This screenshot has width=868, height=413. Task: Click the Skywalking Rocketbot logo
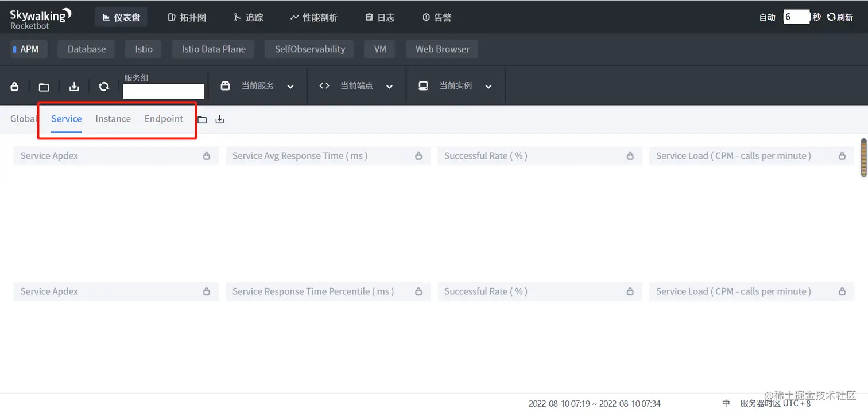(41, 18)
